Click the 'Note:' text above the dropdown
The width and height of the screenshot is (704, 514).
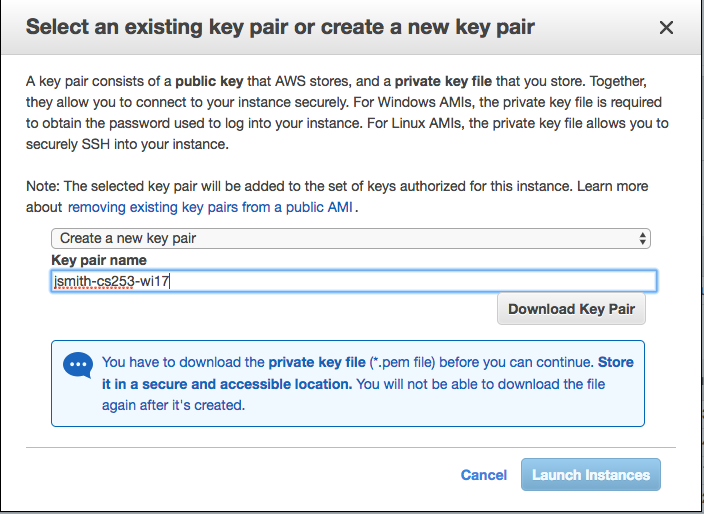point(43,187)
